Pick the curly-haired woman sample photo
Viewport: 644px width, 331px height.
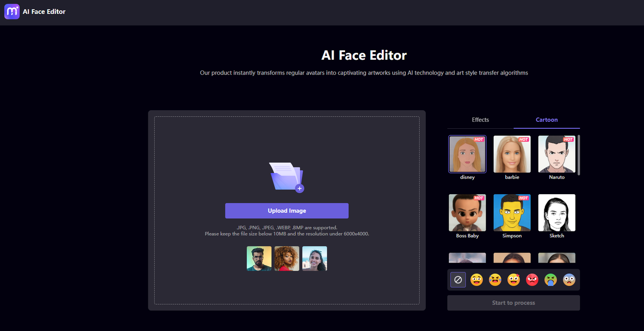(x=287, y=259)
